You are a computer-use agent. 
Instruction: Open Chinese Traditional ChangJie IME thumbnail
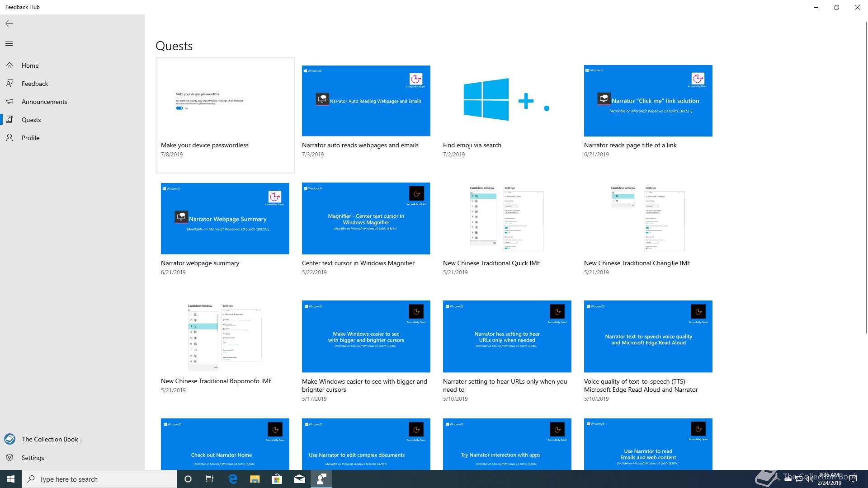pyautogui.click(x=648, y=219)
